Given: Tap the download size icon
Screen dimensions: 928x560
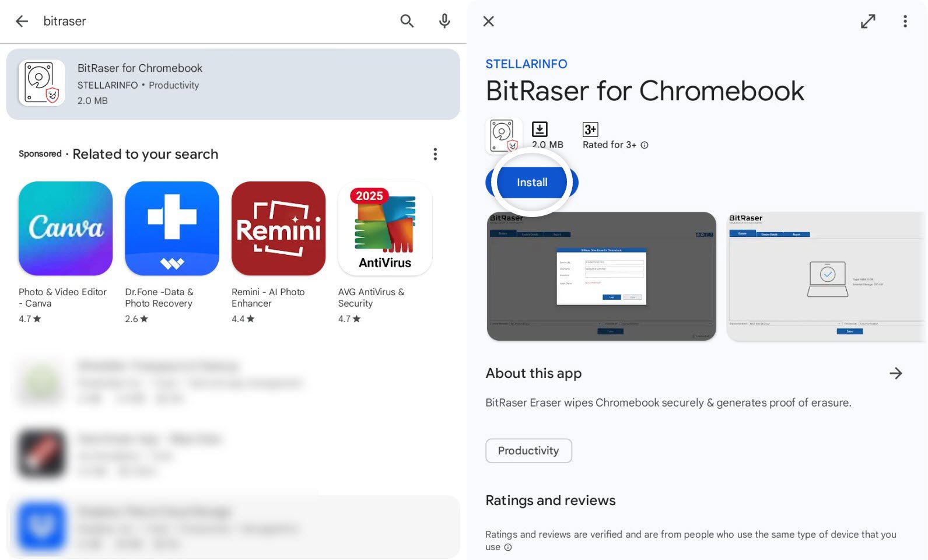Looking at the screenshot, I should tap(540, 129).
